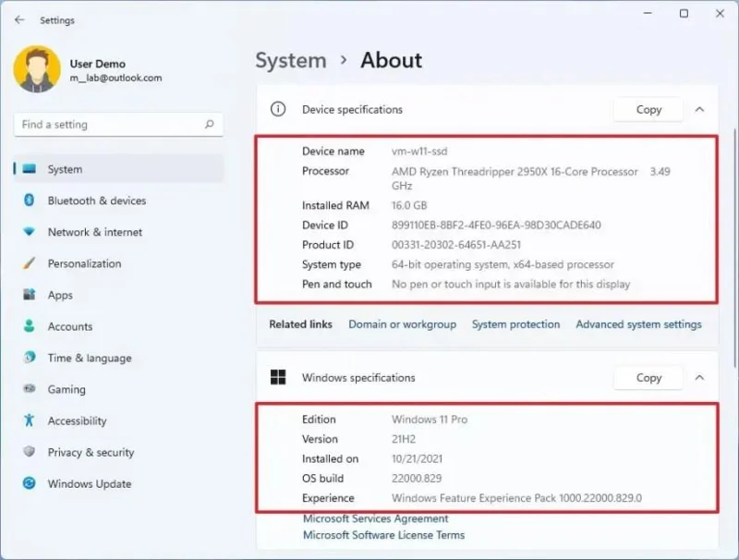Image resolution: width=739 pixels, height=560 pixels.
Task: Click the Installed on date 10/21/2021
Action: pyautogui.click(x=417, y=458)
